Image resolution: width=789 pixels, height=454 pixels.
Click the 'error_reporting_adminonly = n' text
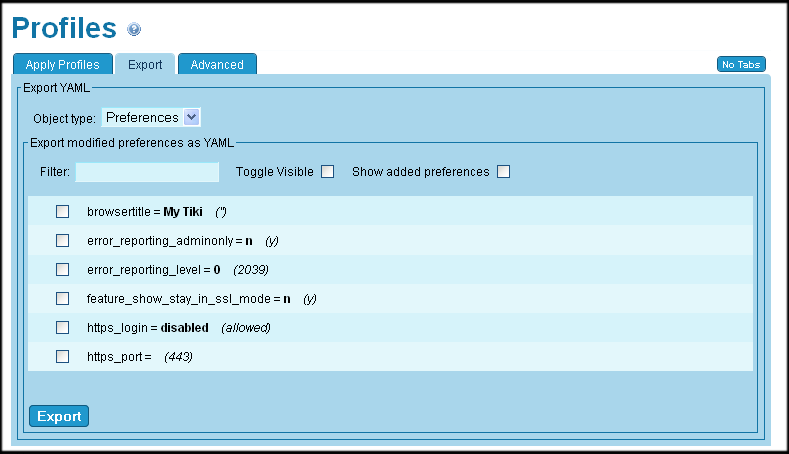[170, 241]
